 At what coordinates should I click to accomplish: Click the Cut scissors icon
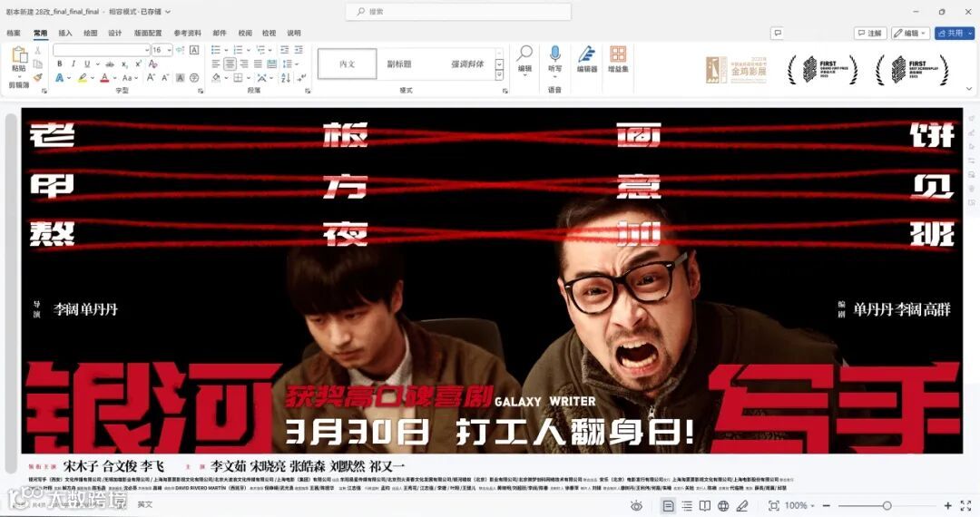pos(37,51)
